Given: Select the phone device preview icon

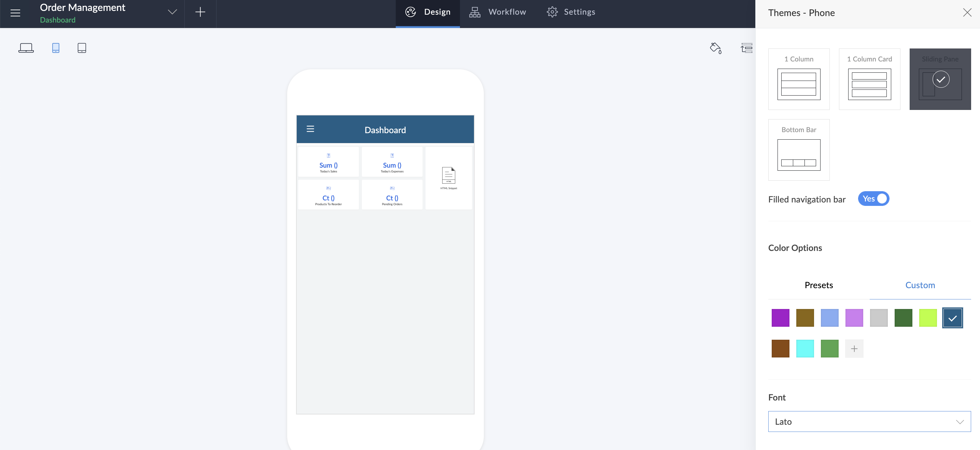Looking at the screenshot, I should (56, 48).
